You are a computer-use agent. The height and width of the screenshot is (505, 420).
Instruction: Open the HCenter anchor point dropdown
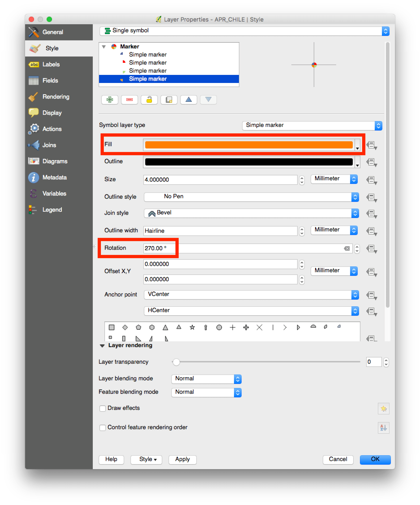click(x=251, y=311)
